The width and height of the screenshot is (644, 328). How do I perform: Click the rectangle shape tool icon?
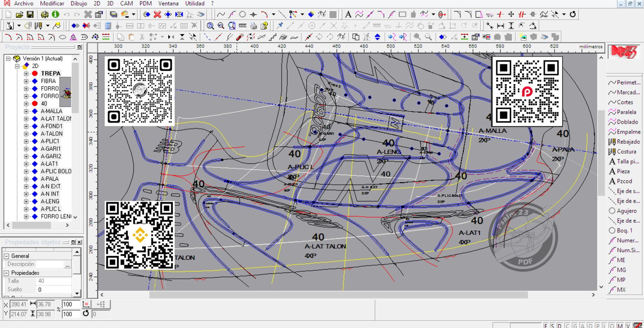[402, 14]
